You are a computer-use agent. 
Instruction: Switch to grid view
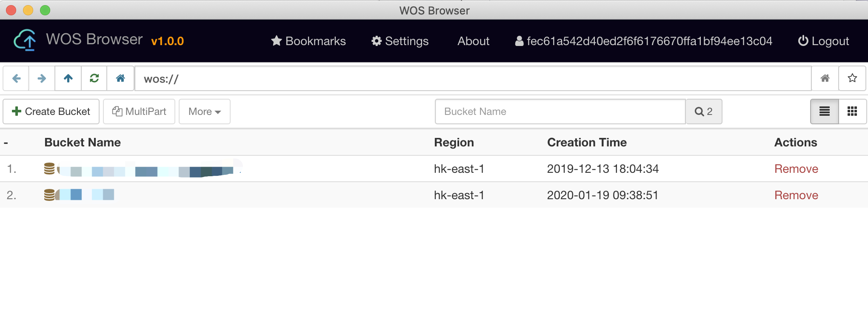coord(852,112)
